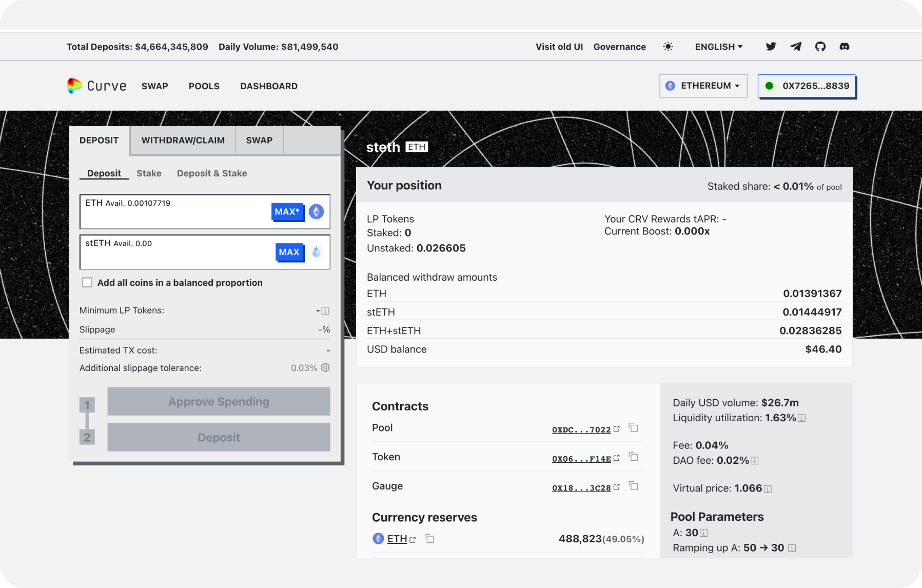Show Liquidity utilization info icon
922x588 pixels.
[x=802, y=418]
